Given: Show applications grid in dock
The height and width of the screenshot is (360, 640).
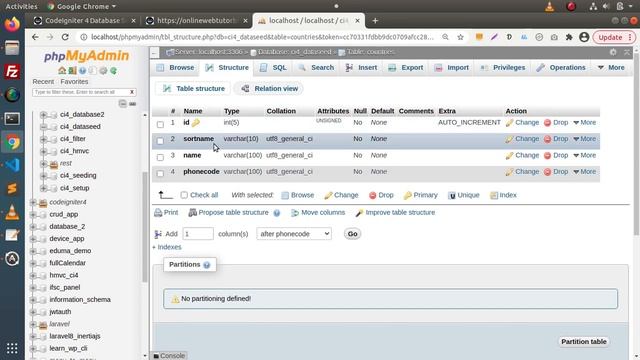Looking at the screenshot, I should (12, 348).
